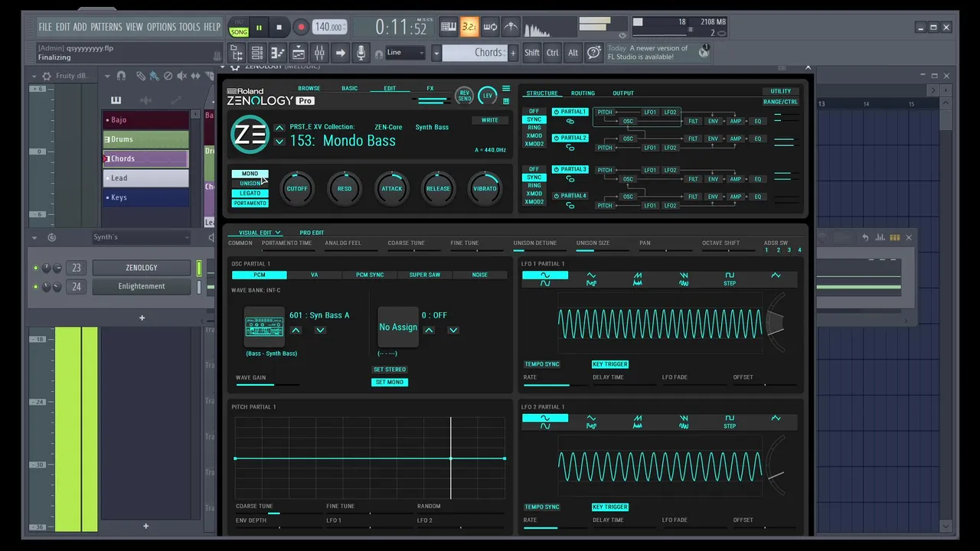Screen dimensions: 980x551
Task: Toggle PARTIAL 2 power switch
Action: click(x=557, y=138)
